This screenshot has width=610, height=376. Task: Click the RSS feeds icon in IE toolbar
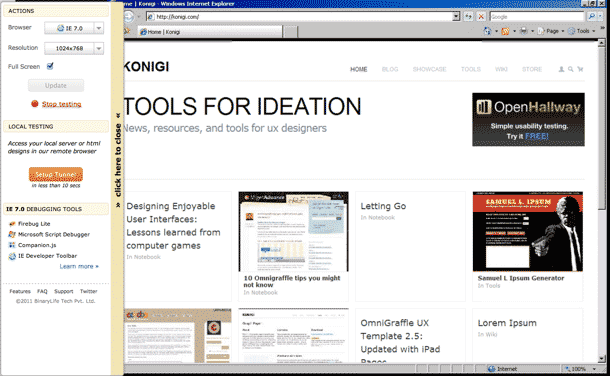click(505, 31)
